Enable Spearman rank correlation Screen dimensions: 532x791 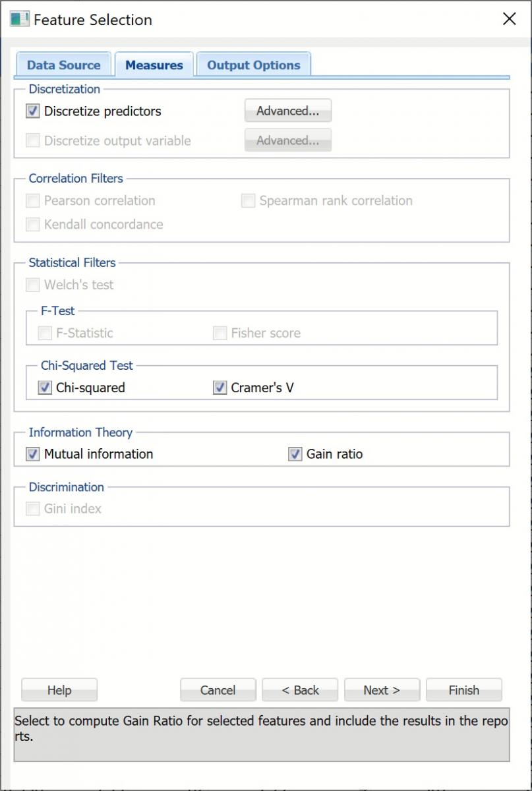pyautogui.click(x=248, y=200)
